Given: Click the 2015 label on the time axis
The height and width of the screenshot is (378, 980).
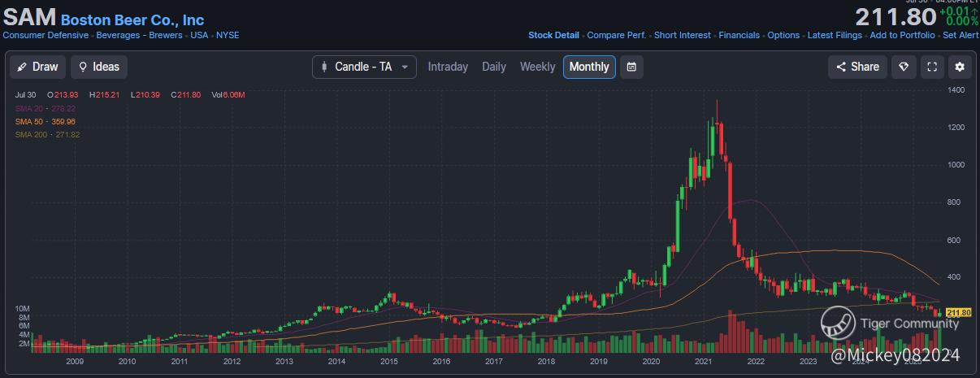Looking at the screenshot, I should (x=388, y=361).
